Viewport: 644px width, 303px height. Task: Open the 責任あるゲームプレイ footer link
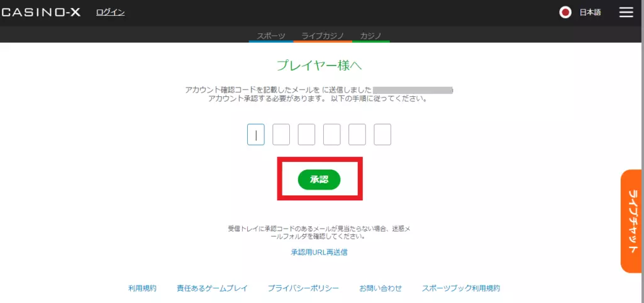click(x=213, y=289)
